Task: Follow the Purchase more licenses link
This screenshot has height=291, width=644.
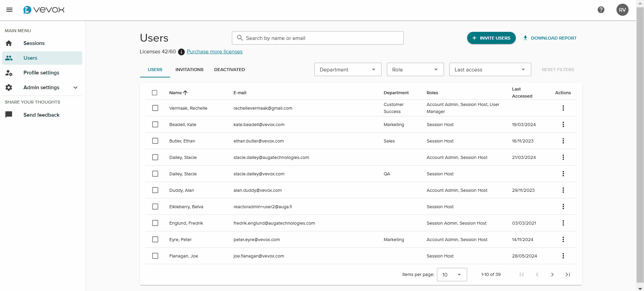Action: click(x=214, y=52)
